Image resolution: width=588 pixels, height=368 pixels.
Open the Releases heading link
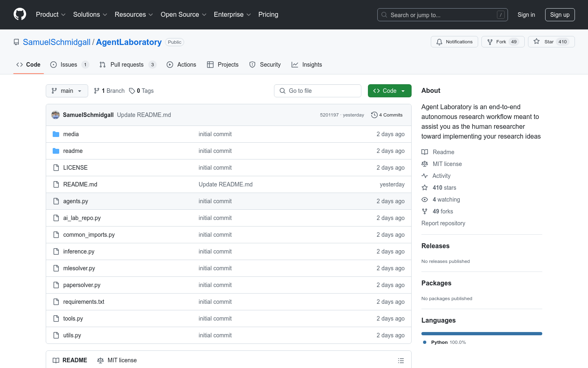point(435,246)
